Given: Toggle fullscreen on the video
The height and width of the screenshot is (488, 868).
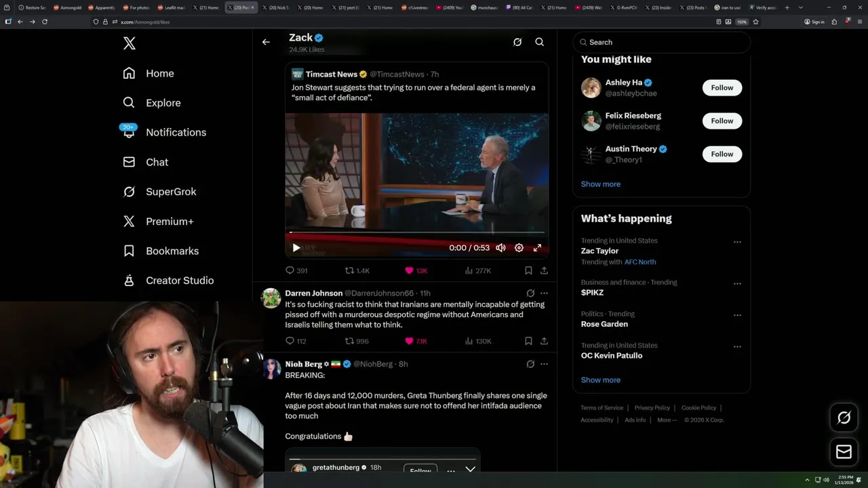Looking at the screenshot, I should tap(537, 248).
